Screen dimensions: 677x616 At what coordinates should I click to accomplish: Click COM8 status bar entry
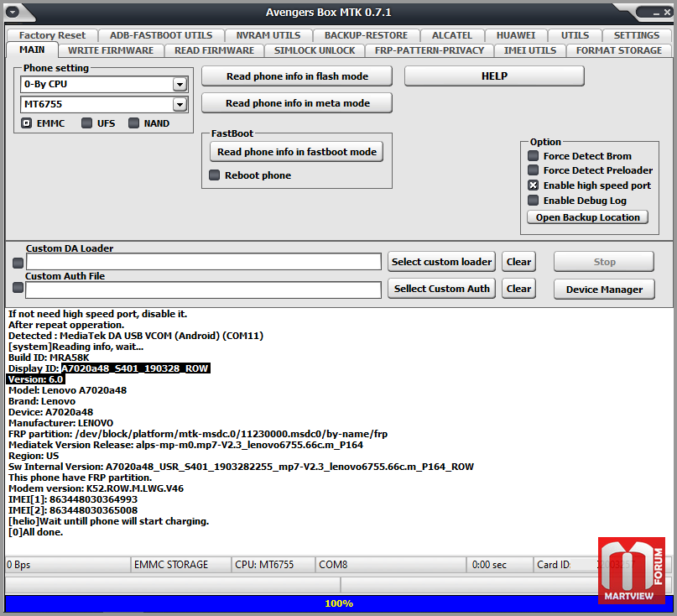tap(390, 565)
